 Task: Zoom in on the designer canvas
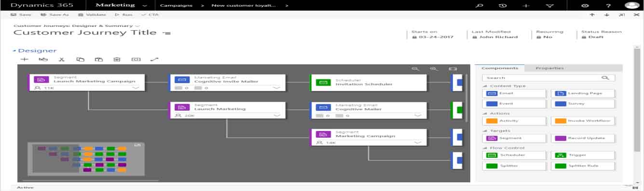(434, 69)
